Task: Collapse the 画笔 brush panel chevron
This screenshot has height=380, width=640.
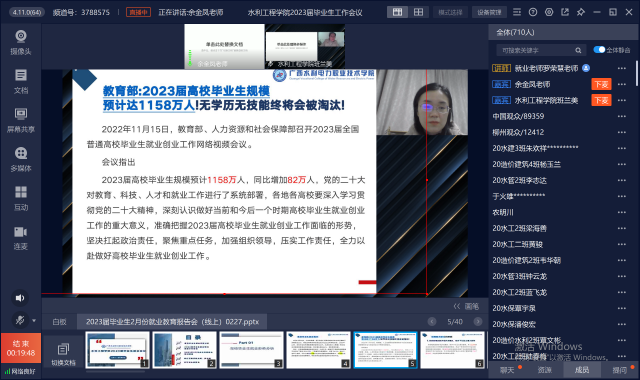Action: (x=457, y=306)
